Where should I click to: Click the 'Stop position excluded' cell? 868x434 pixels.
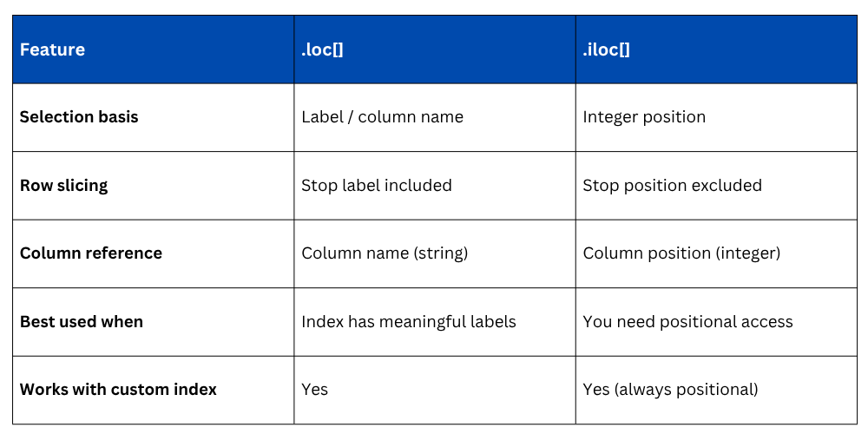pos(672,186)
